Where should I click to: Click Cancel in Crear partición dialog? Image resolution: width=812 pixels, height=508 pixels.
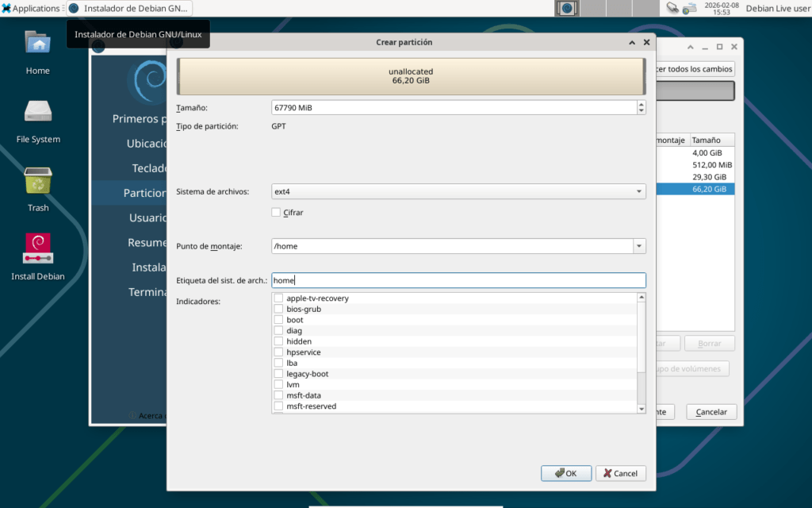click(x=621, y=473)
